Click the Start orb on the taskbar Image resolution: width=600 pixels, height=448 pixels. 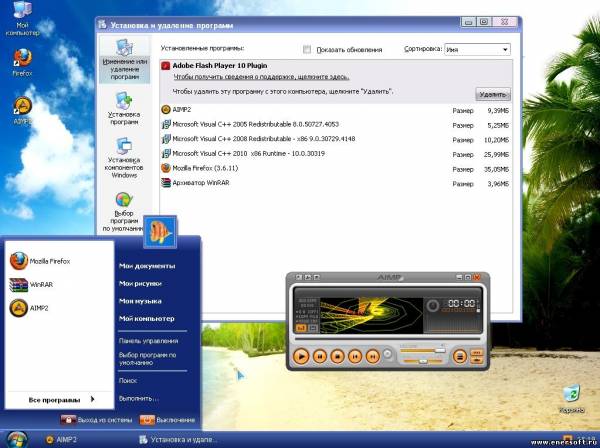pos(16,439)
